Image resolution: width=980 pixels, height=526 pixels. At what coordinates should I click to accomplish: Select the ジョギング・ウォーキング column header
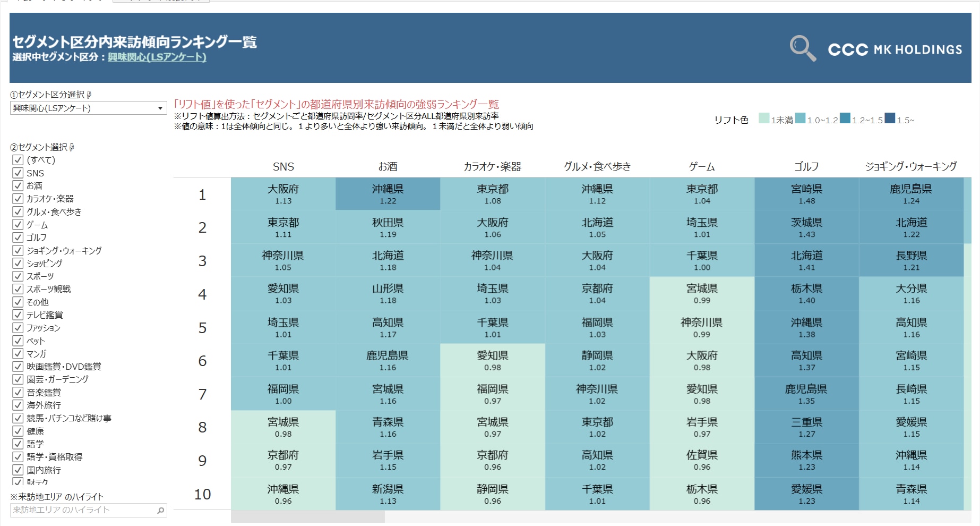911,167
